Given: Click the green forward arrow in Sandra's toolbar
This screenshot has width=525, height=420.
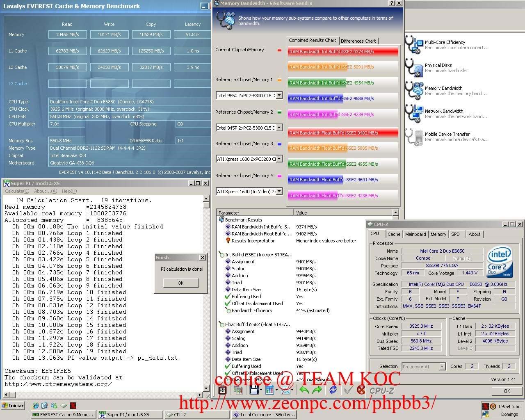Looking at the screenshot, I should coord(317,390).
